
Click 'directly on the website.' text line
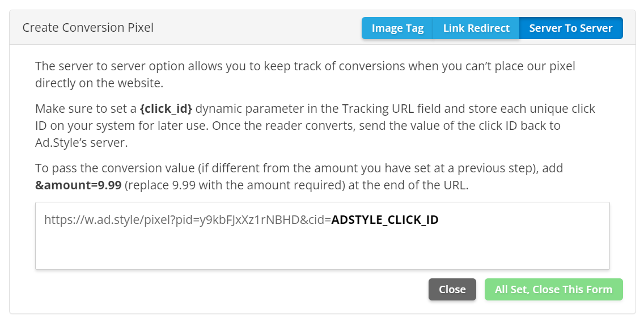click(x=99, y=83)
